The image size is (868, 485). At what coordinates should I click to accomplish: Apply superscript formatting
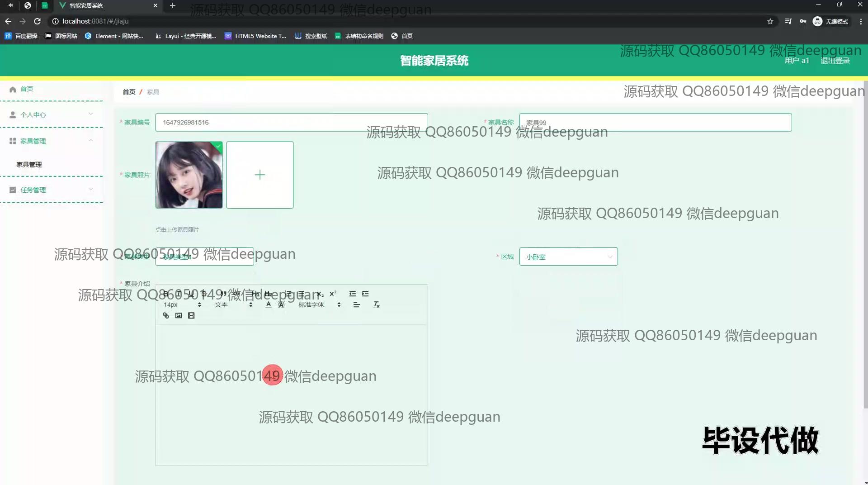tap(333, 294)
